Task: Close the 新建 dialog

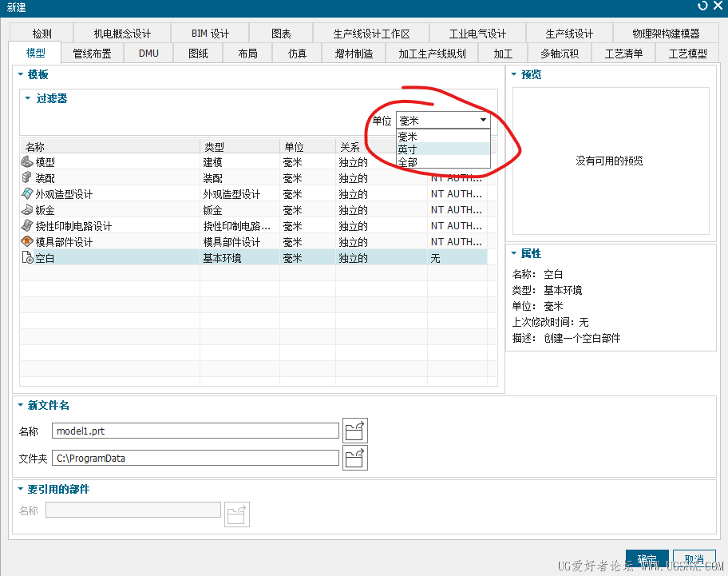Action: [718, 6]
